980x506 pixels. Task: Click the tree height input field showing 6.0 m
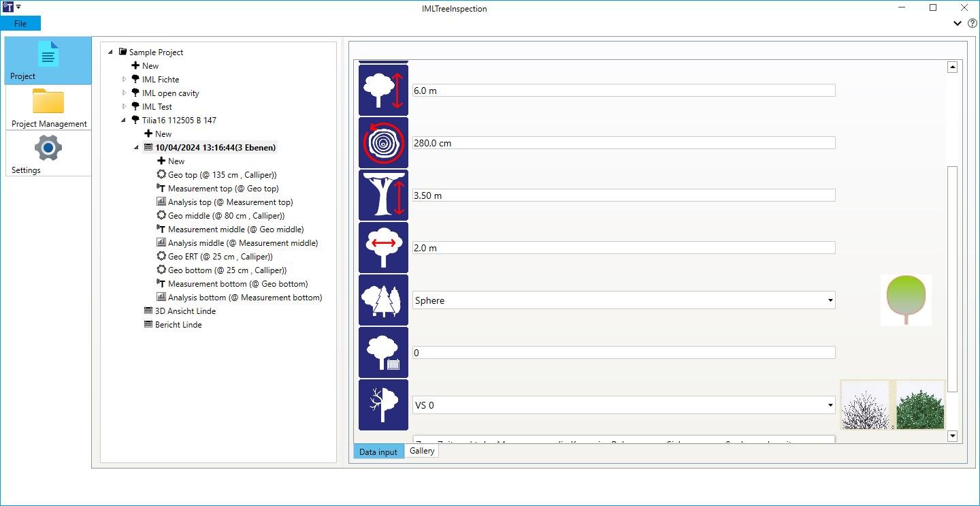coord(623,91)
